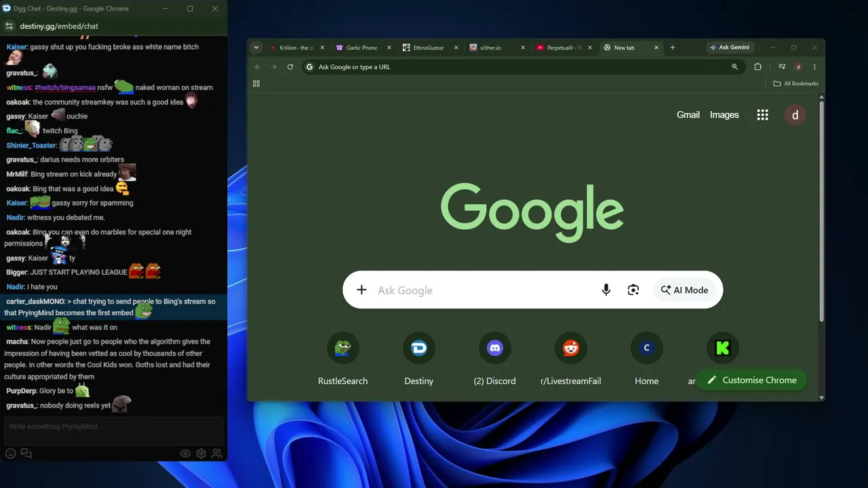Click username macha in chat

click(17, 342)
